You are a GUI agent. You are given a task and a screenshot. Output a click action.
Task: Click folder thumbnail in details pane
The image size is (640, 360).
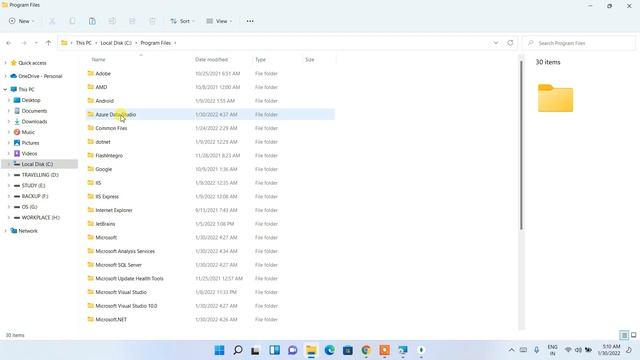coord(555,98)
